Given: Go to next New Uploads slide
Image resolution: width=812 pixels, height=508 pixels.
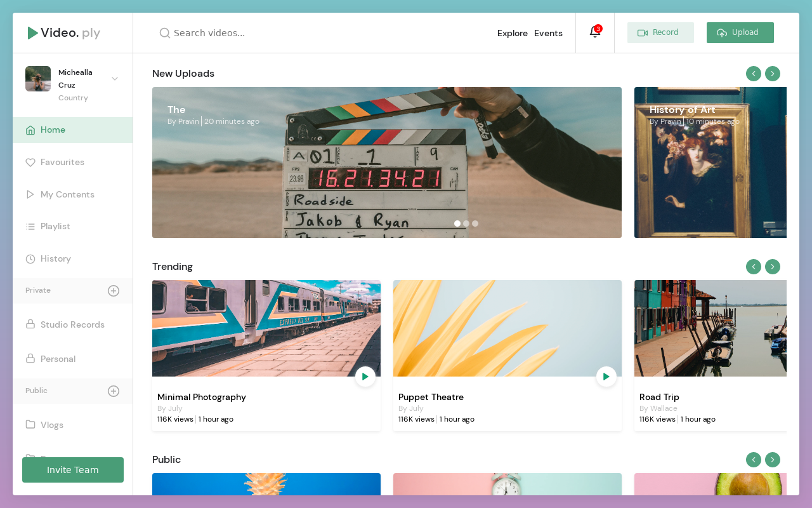Looking at the screenshot, I should (772, 74).
